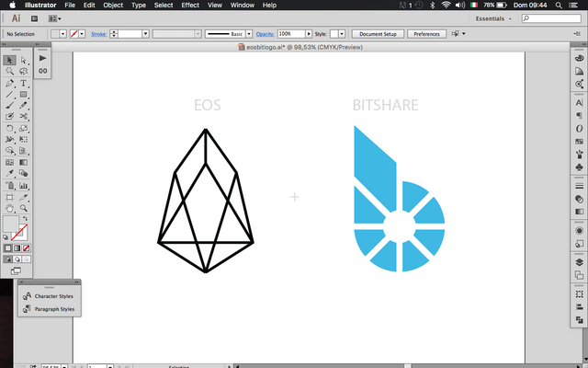Open the stroke color dropdown in control bar

82,34
